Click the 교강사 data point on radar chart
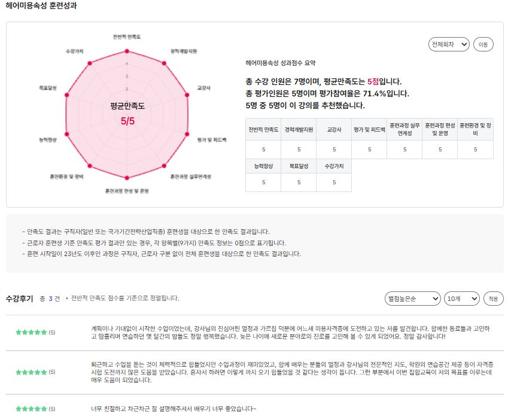The image size is (508, 420). click(187, 95)
